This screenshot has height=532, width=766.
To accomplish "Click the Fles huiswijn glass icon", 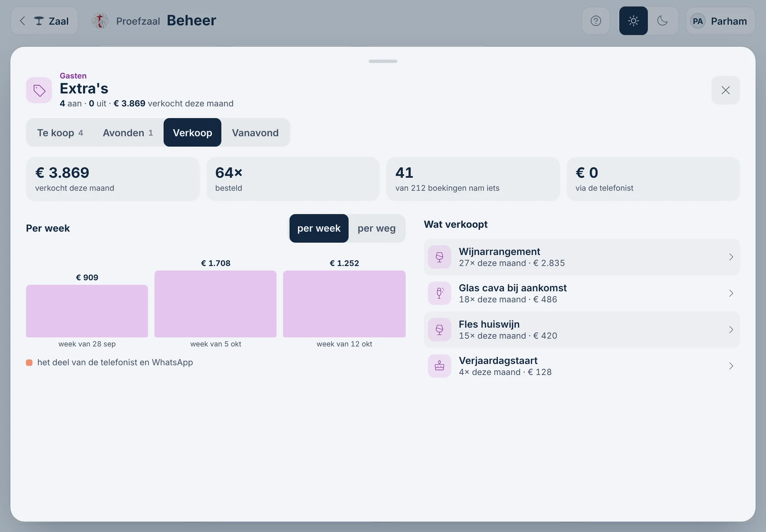I will coord(440,330).
